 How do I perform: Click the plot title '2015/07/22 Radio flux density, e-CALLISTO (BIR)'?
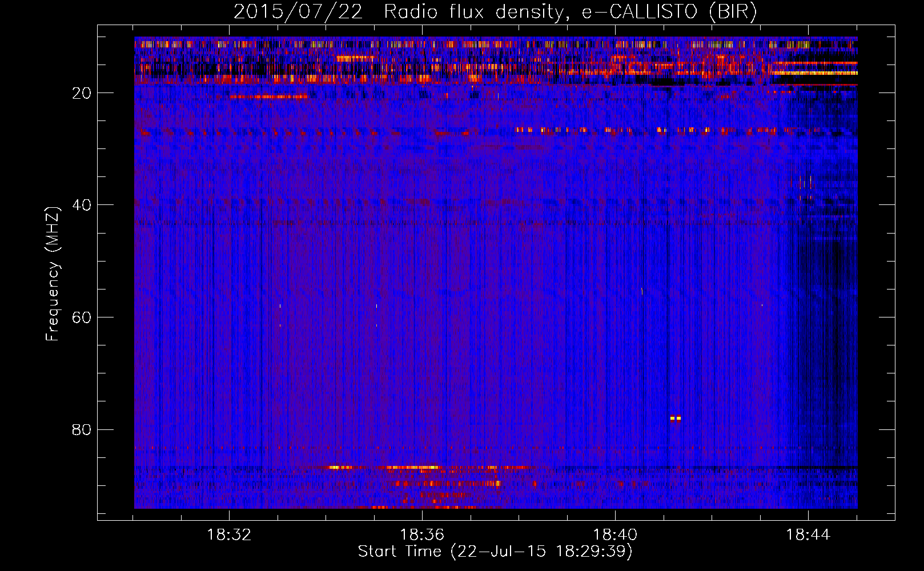pyautogui.click(x=495, y=11)
